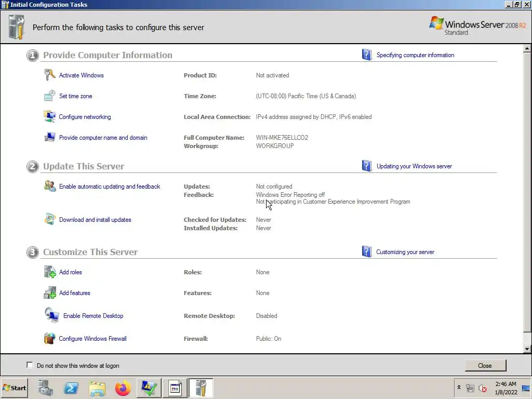This screenshot has height=399, width=532.
Task: Launch Windows PowerShell from the taskbar
Action: point(71,388)
